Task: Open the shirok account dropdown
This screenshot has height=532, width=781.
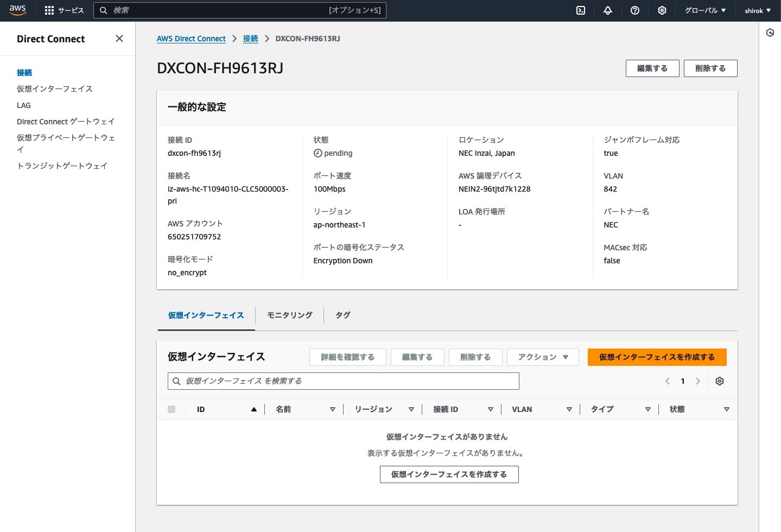Action: (x=758, y=10)
